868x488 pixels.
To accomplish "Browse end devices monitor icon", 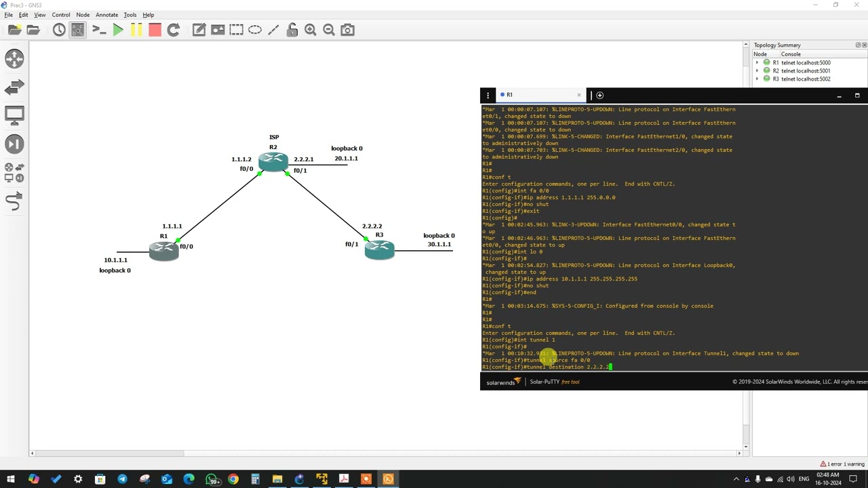I will point(14,115).
